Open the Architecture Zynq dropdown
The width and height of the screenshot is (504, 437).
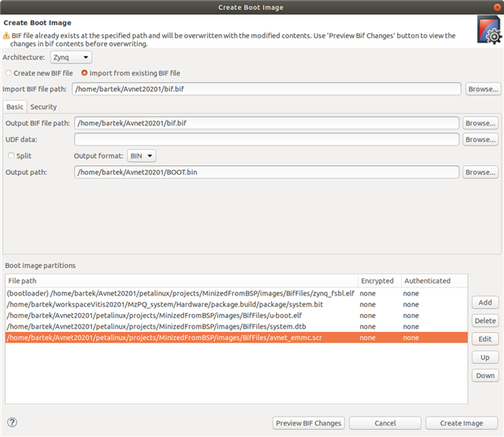tap(71, 58)
